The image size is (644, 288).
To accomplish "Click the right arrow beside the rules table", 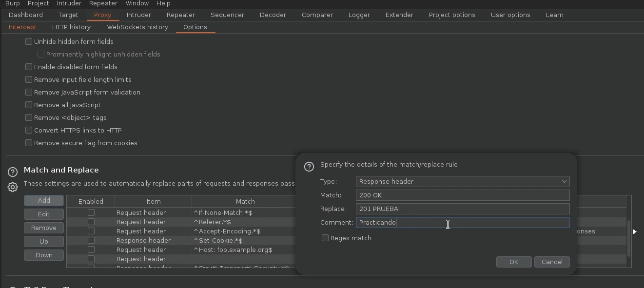I will [x=634, y=231].
